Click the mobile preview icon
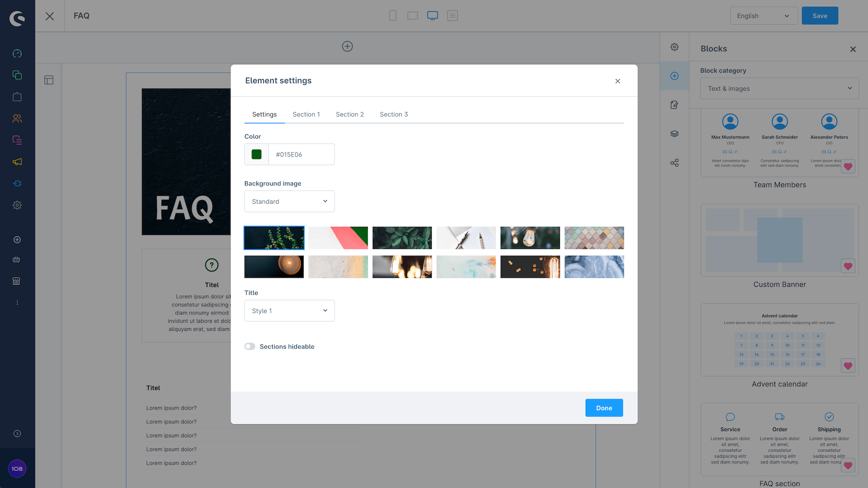868x488 pixels. pyautogui.click(x=393, y=15)
